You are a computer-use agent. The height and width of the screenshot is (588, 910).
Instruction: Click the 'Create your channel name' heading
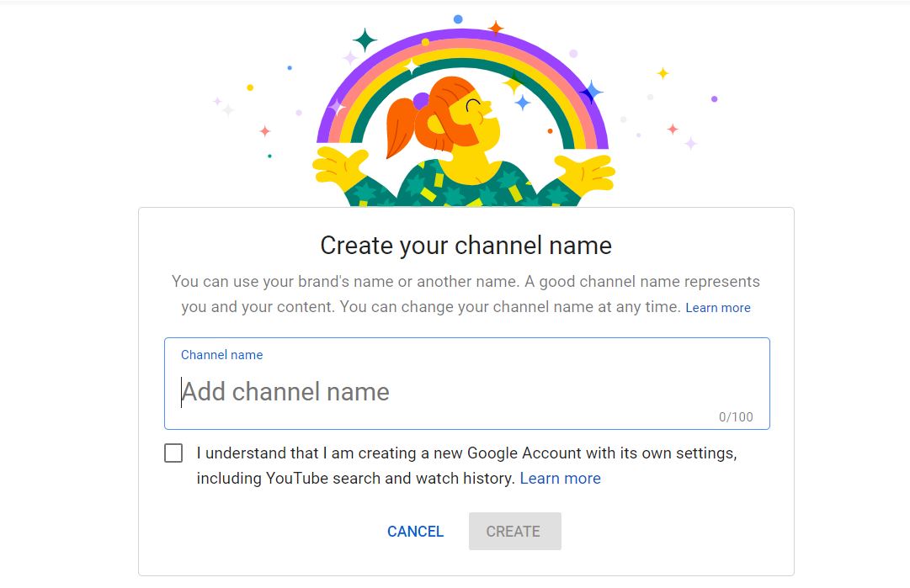(466, 246)
